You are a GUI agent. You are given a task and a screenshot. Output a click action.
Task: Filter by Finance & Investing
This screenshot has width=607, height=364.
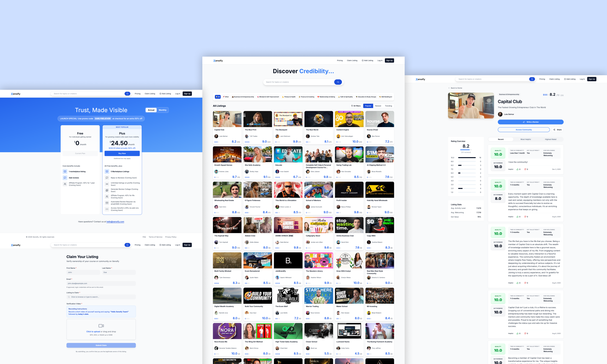(x=307, y=97)
